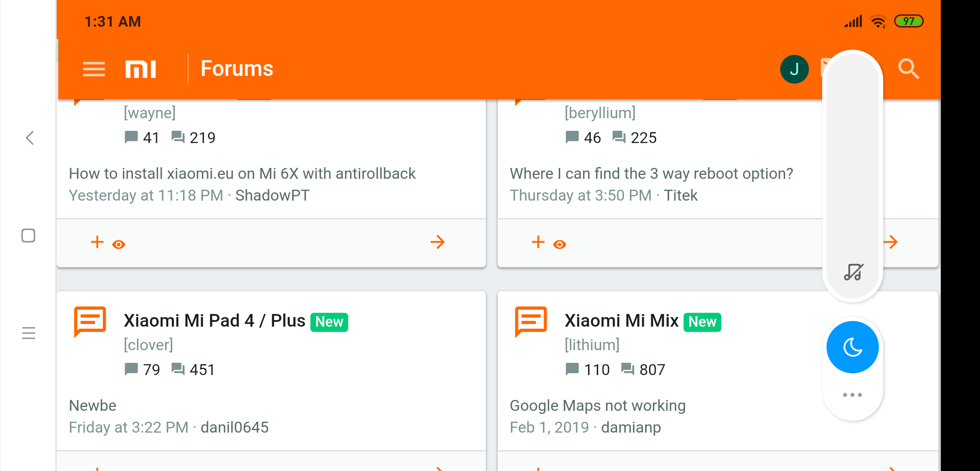View Titek user profile
The width and height of the screenshot is (980, 471).
coord(681,195)
